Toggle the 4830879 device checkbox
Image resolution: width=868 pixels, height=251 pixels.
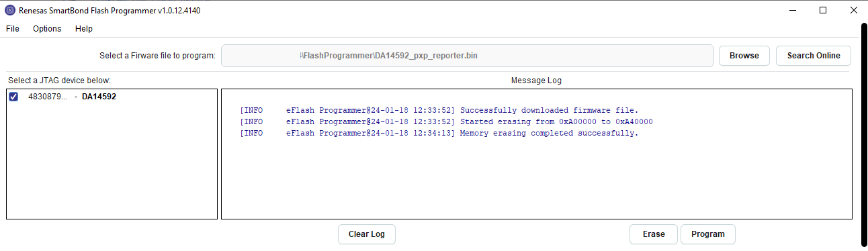[x=13, y=97]
